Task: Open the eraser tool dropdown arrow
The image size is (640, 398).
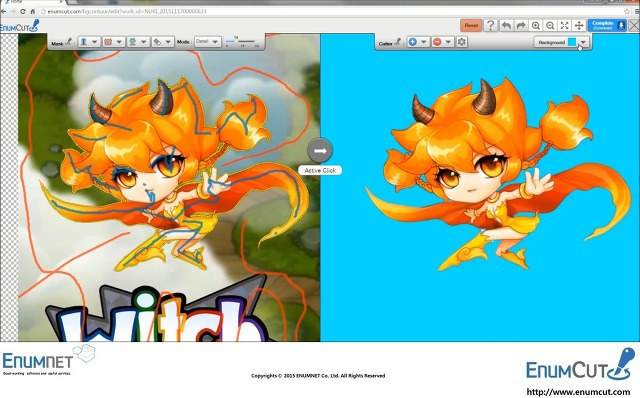Action: [168, 42]
